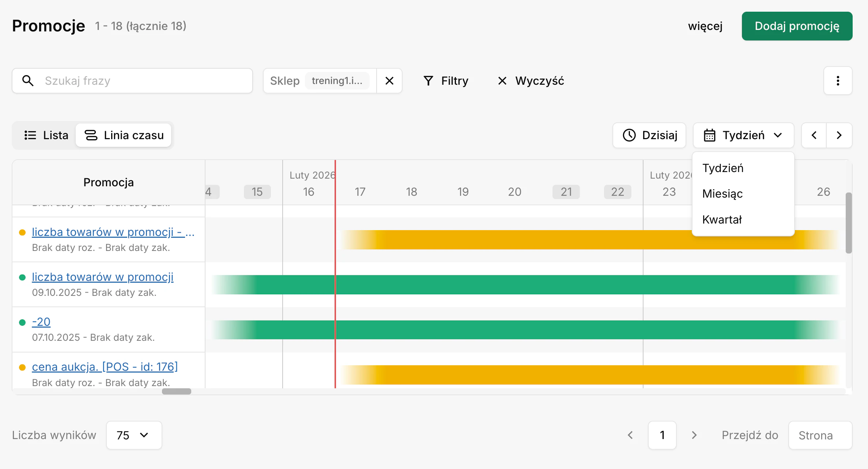Click the Strona page number input
Viewport: 868px width, 469px height.
pos(820,435)
